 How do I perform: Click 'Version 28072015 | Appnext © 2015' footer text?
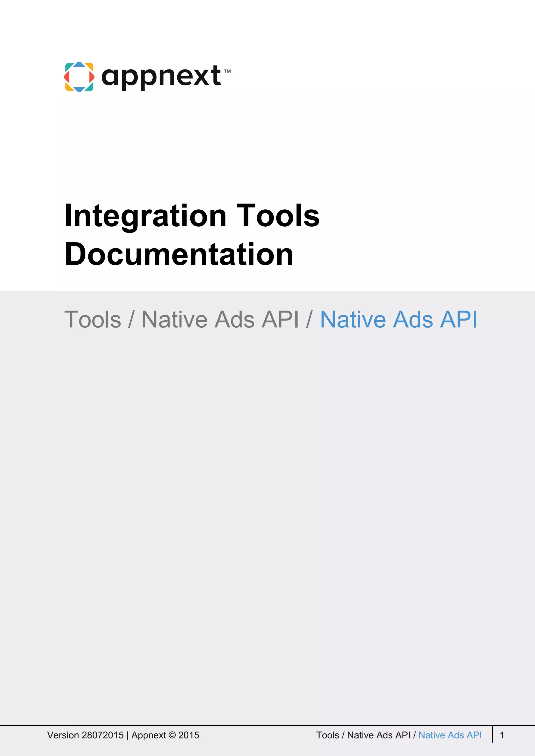tap(123, 735)
